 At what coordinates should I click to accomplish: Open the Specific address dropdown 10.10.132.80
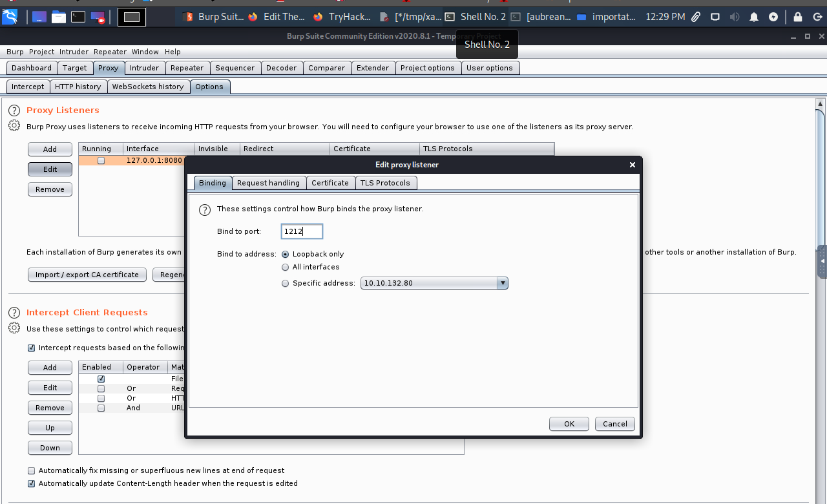[x=434, y=283]
